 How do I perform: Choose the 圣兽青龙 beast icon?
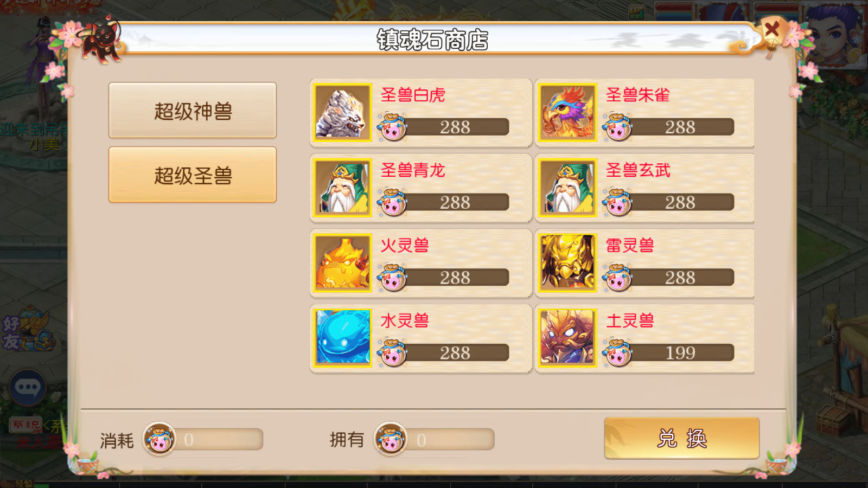point(342,188)
